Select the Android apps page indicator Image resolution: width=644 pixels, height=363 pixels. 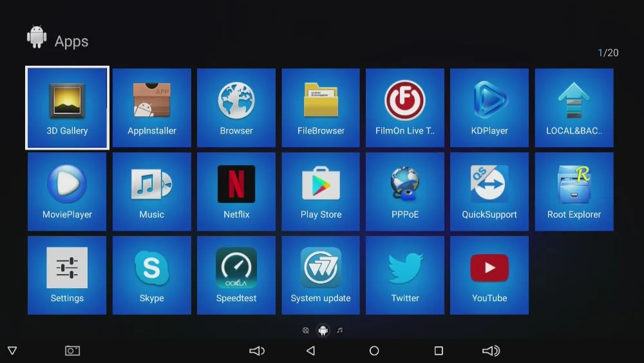pyautogui.click(x=323, y=330)
